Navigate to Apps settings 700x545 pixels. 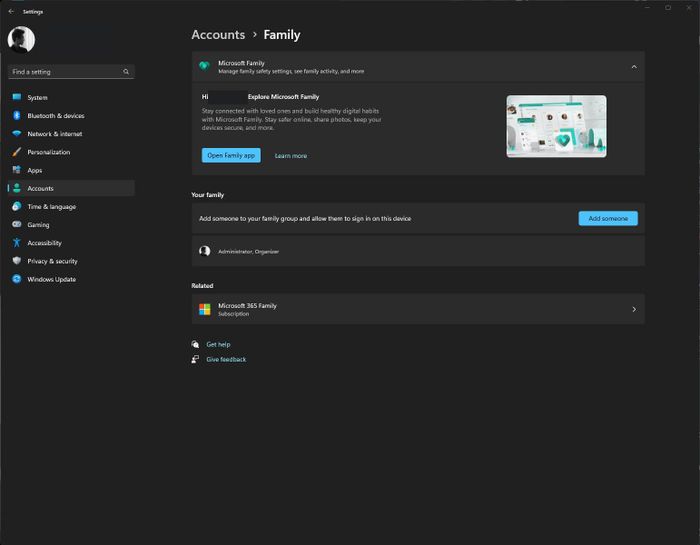[71, 170]
